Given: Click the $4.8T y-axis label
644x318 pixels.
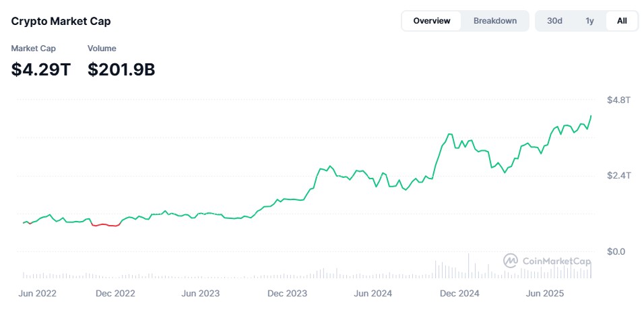Looking at the screenshot, I should pos(617,100).
